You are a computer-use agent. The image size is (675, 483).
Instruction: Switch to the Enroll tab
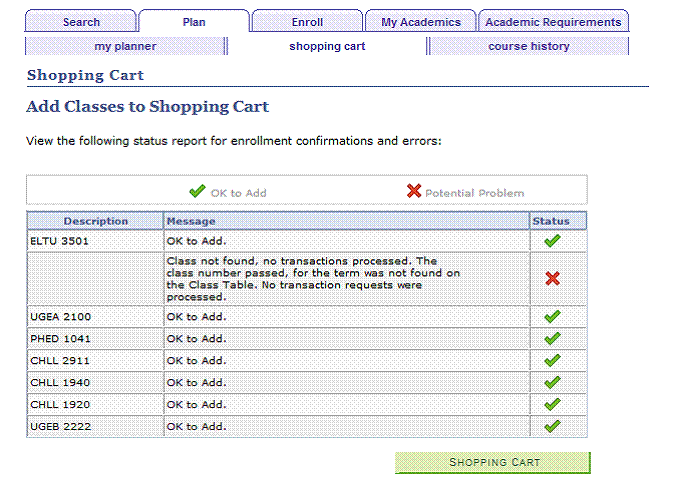(307, 22)
